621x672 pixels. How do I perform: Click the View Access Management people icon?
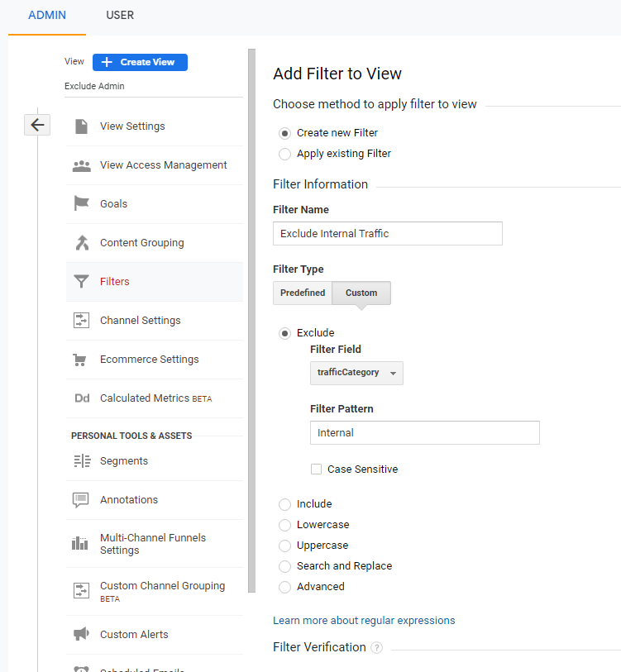click(x=81, y=165)
